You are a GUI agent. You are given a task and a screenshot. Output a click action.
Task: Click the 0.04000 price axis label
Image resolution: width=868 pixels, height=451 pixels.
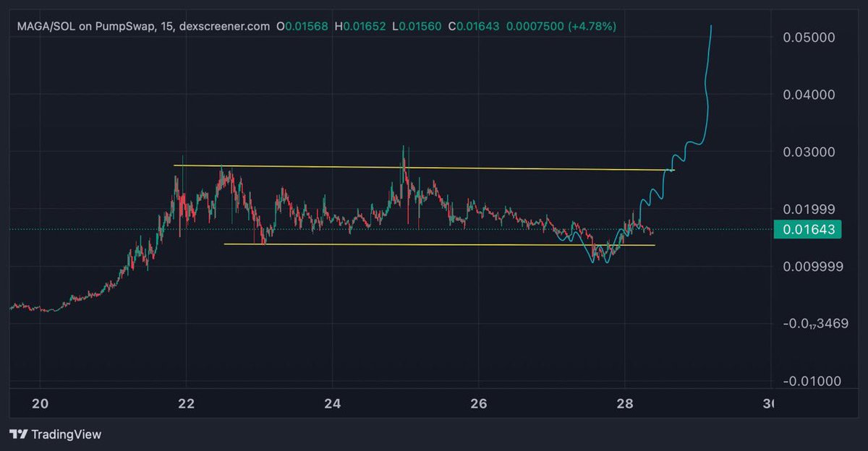810,95
